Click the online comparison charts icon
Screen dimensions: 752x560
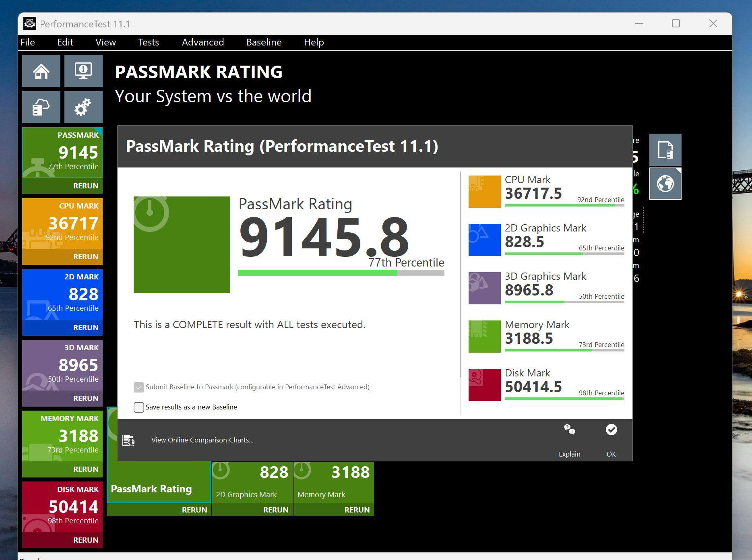tap(128, 440)
